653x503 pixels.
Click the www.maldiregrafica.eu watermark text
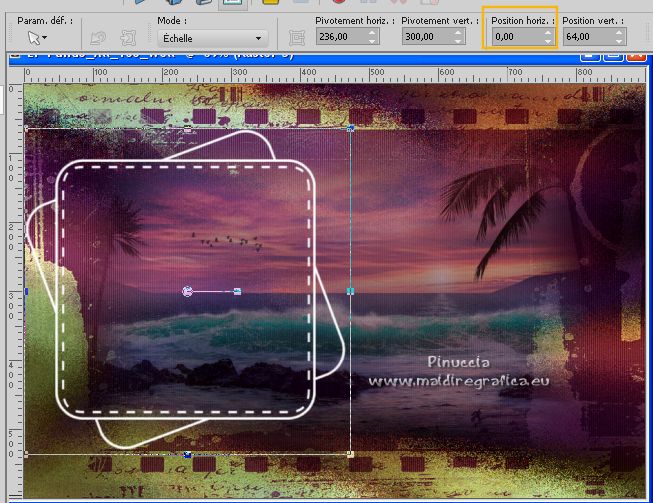(458, 381)
